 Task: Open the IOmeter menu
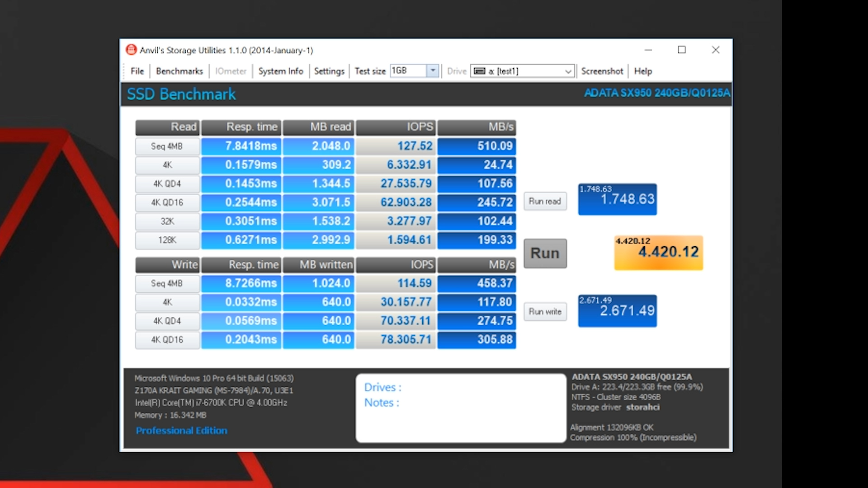point(231,71)
